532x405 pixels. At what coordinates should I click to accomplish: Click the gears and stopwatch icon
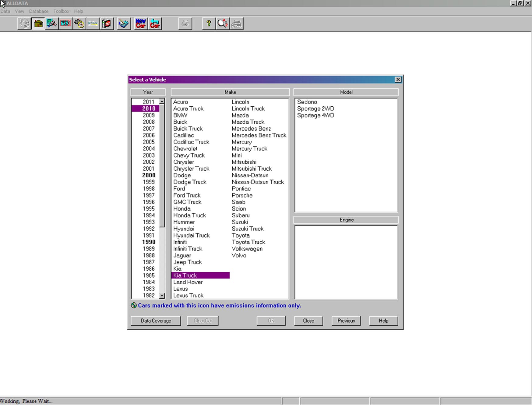79,23
